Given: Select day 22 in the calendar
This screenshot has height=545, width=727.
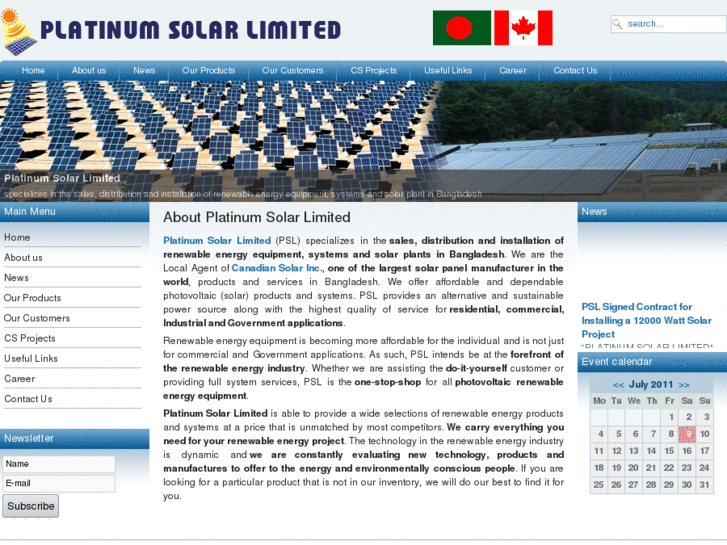Looking at the screenshot, I should [670, 468].
